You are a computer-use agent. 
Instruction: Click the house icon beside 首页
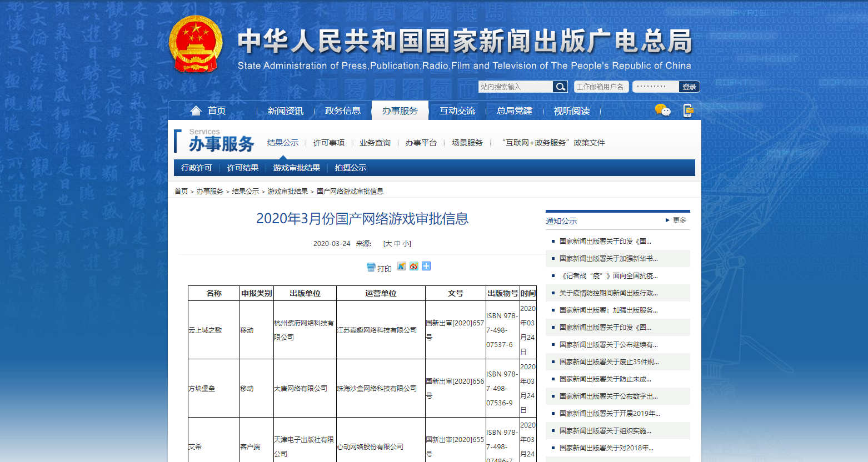196,111
